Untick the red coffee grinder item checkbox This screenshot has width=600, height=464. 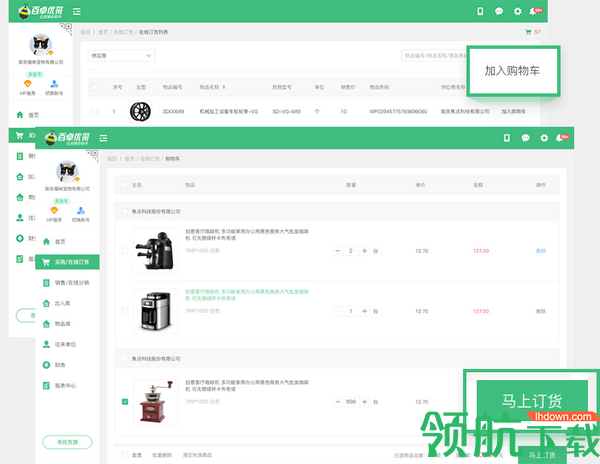[125, 402]
